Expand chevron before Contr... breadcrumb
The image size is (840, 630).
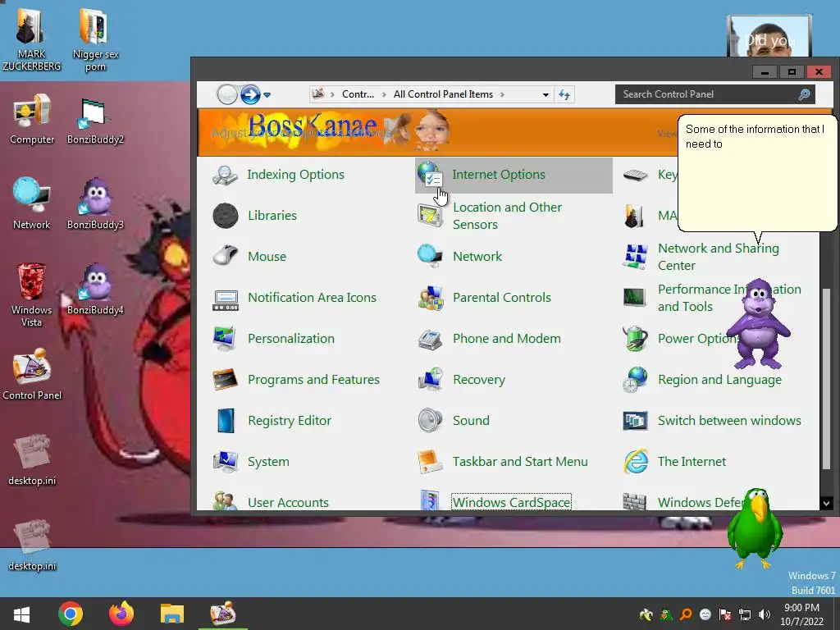click(332, 95)
